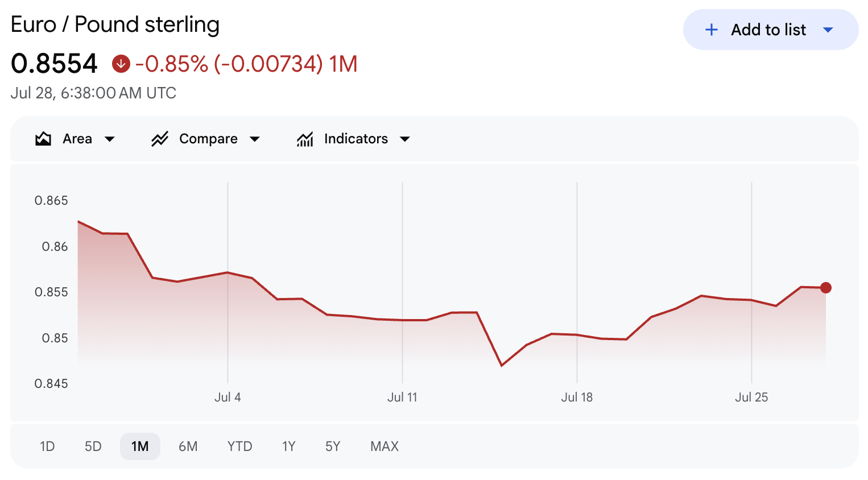Click the Jul 4 date axis label
The height and width of the screenshot is (480, 868).
[x=228, y=398]
